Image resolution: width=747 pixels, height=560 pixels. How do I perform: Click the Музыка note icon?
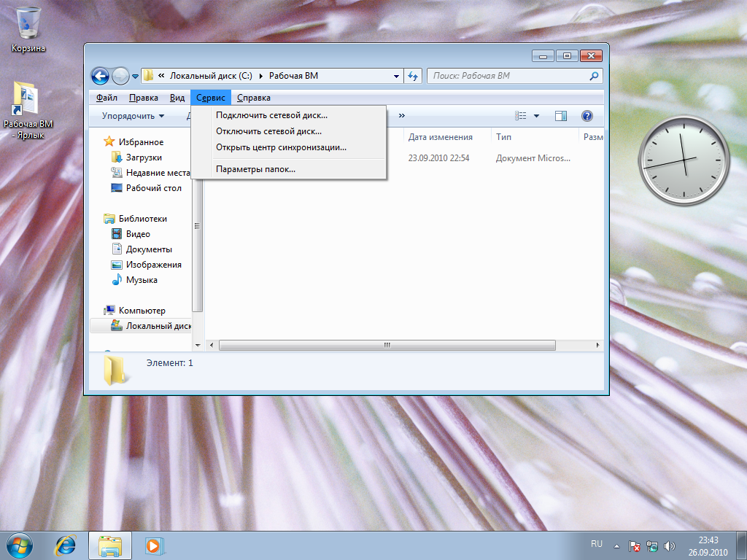pos(117,279)
